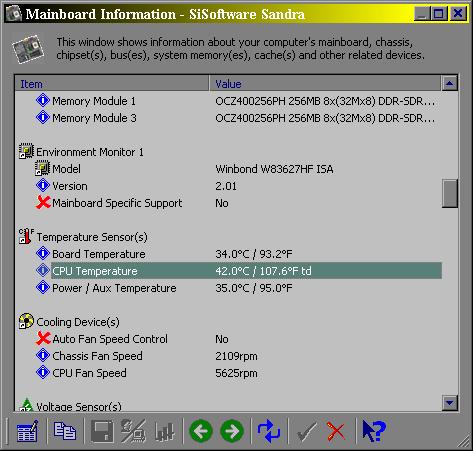Maximize the Mainboard Information window
This screenshot has height=451, width=473.
coord(439,14)
